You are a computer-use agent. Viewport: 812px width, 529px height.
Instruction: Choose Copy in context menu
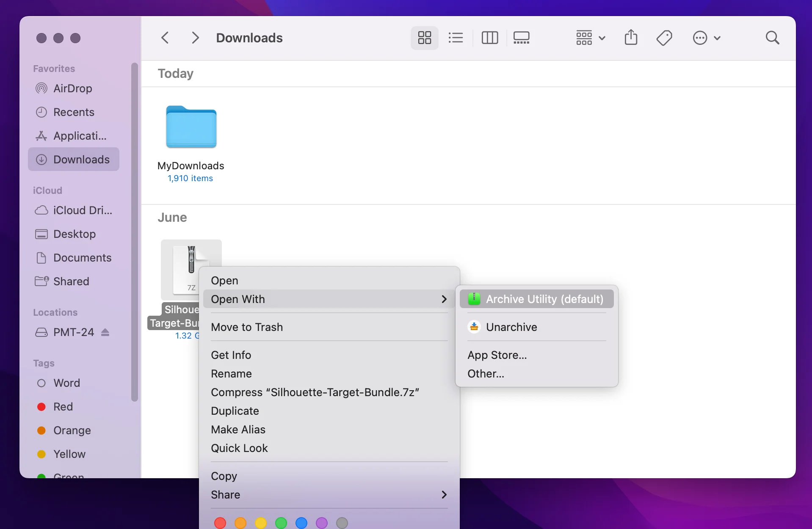click(x=329, y=476)
